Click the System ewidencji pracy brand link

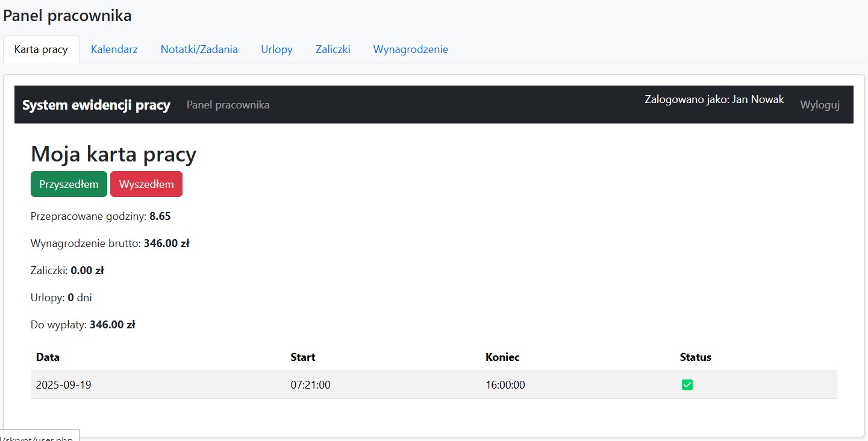[96, 105]
